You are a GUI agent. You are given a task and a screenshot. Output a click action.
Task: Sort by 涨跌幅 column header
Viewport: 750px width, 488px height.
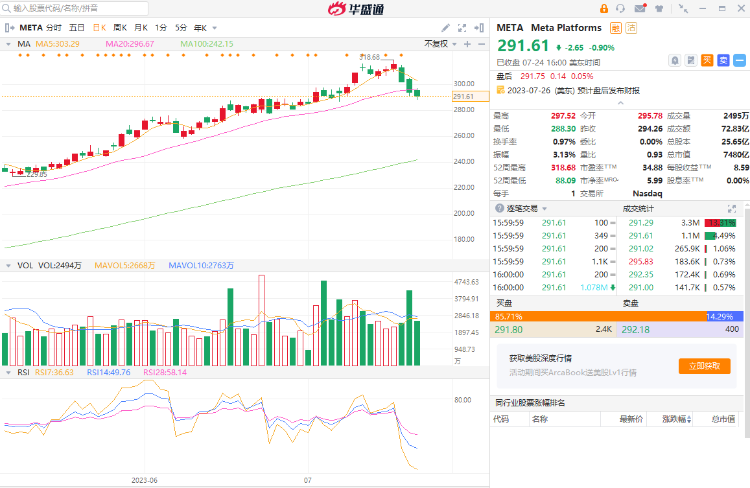tap(676, 419)
